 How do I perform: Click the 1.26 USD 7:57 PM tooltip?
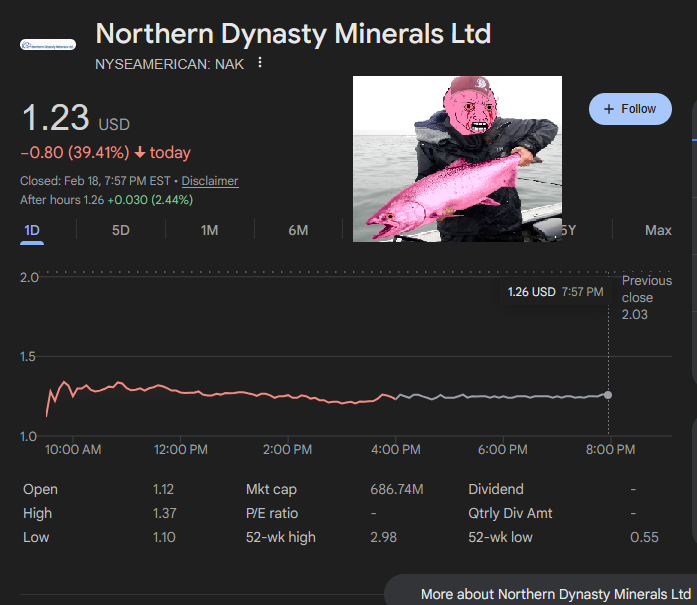coord(555,292)
